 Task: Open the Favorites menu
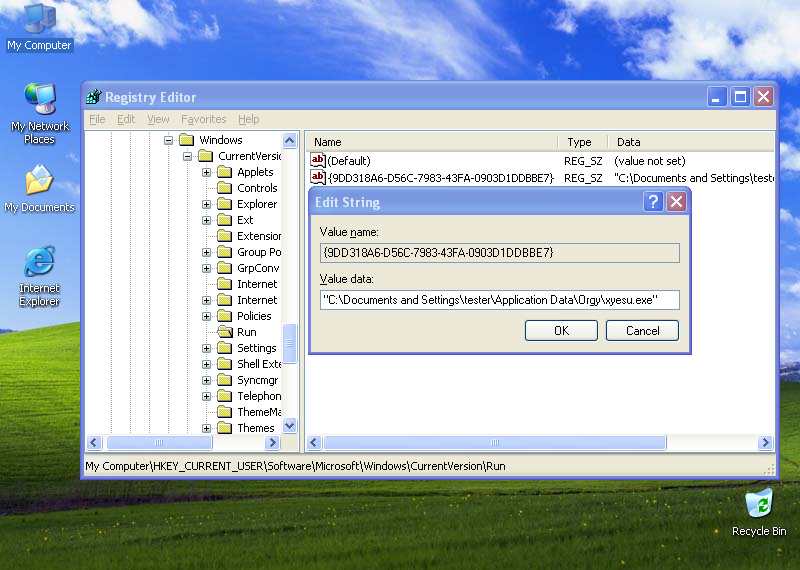203,119
